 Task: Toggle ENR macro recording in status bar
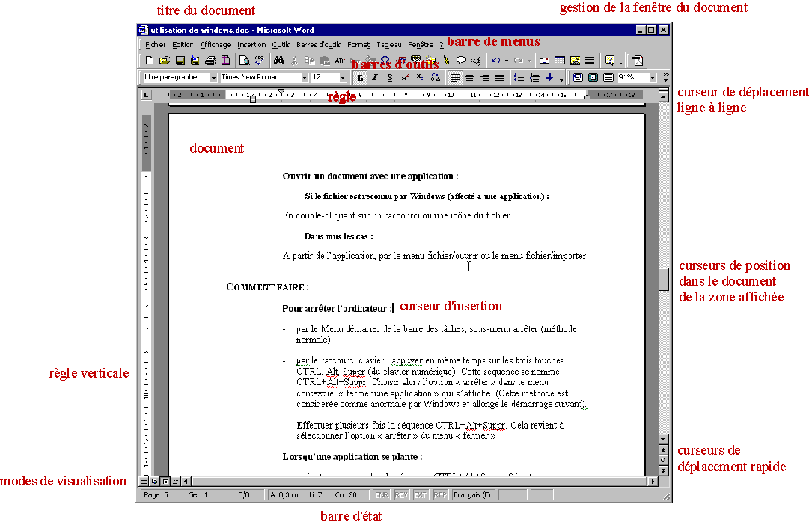(382, 495)
